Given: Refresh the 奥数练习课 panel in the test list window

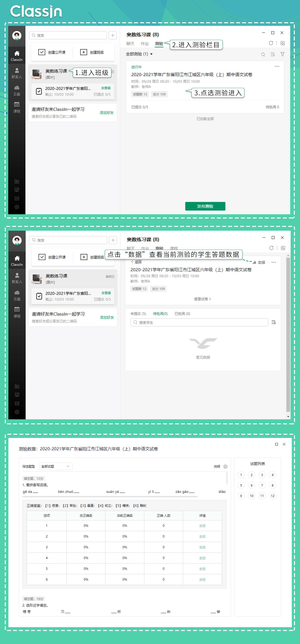Looking at the screenshot, I should [x=271, y=43].
